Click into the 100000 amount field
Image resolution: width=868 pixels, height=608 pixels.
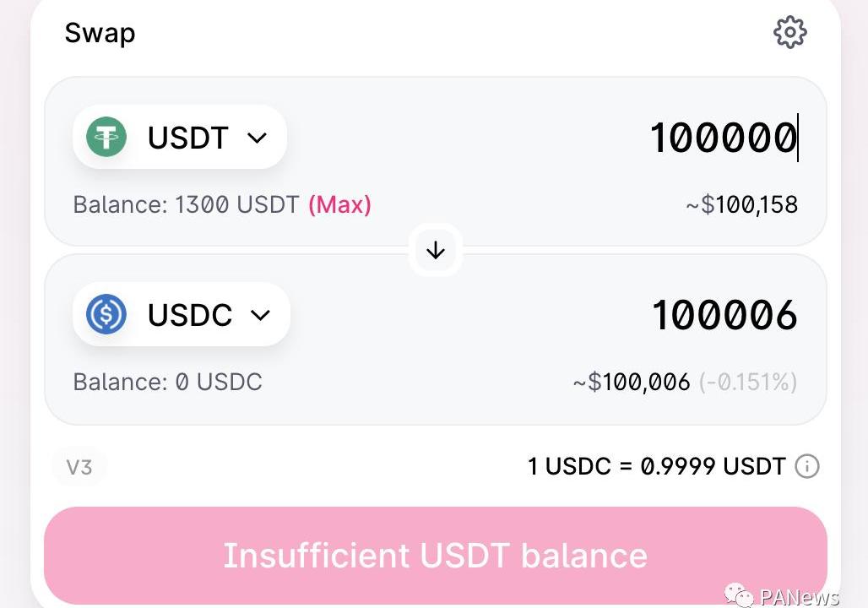722,138
